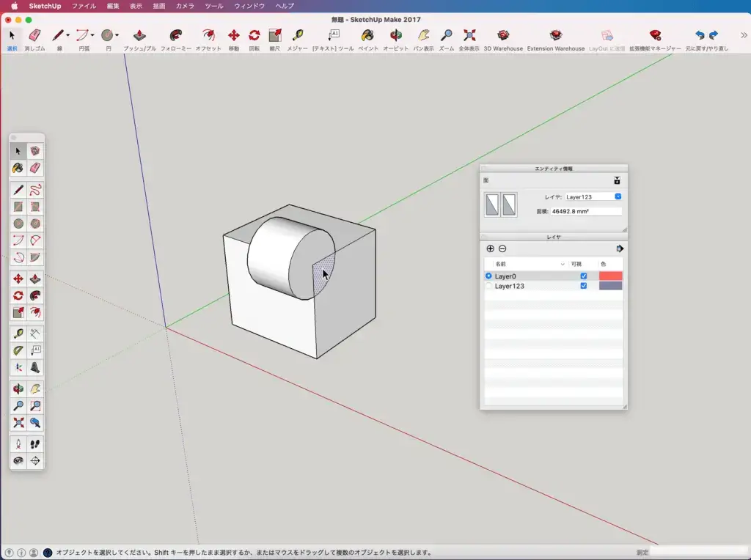Image resolution: width=751 pixels, height=560 pixels.
Task: Click the 測定 measurements box in the status bar
Action: 699,552
